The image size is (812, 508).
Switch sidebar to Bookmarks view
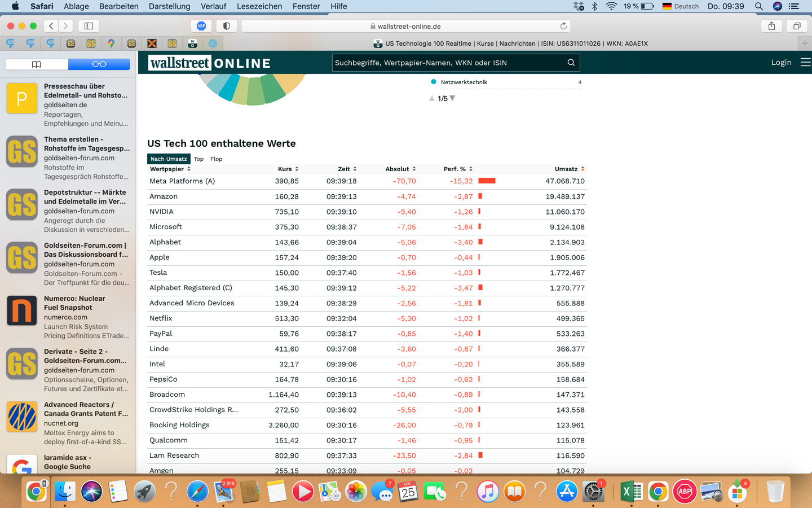pyautogui.click(x=37, y=64)
